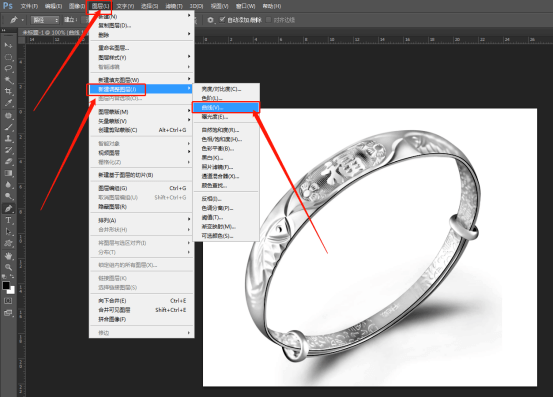Viewport: 553px width, 397px height.
Task: Select the Move tool in toolbox
Action: (x=8, y=45)
